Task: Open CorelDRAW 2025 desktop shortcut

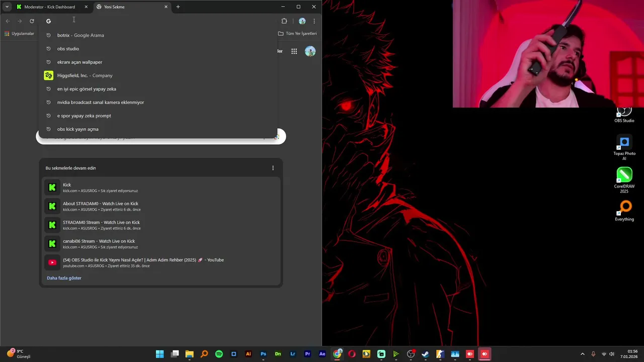Action: (624, 180)
